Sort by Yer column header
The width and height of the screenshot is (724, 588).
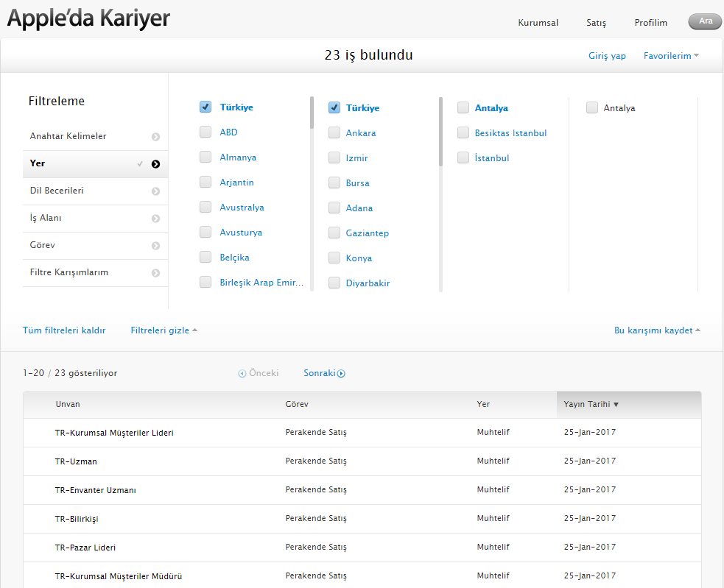pos(483,404)
